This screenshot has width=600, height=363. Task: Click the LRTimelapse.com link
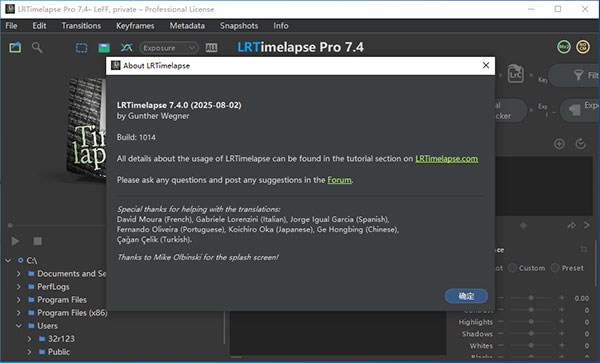tap(447, 159)
